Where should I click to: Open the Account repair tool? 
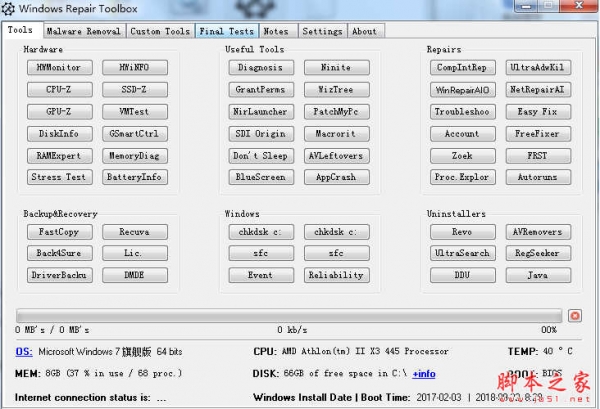click(x=463, y=134)
